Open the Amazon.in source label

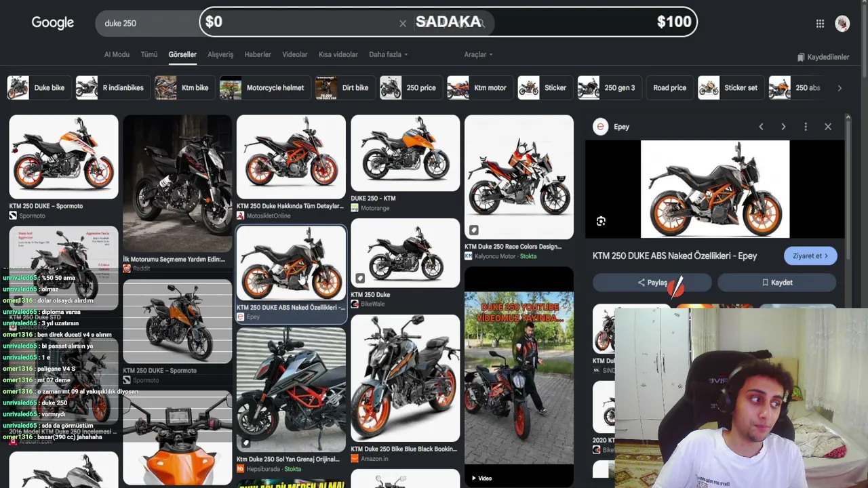point(370,459)
